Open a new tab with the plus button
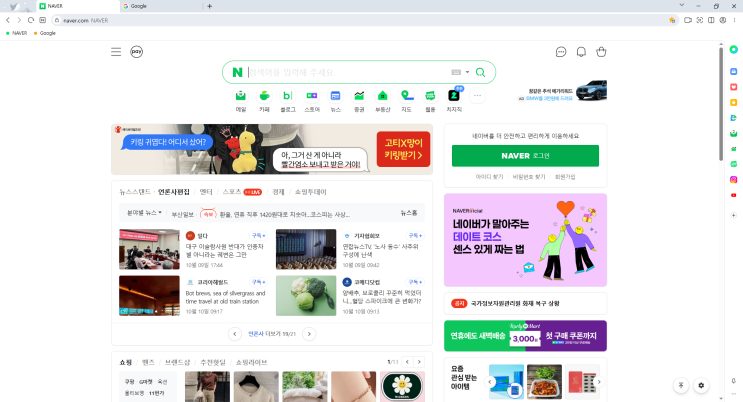 click(x=209, y=6)
